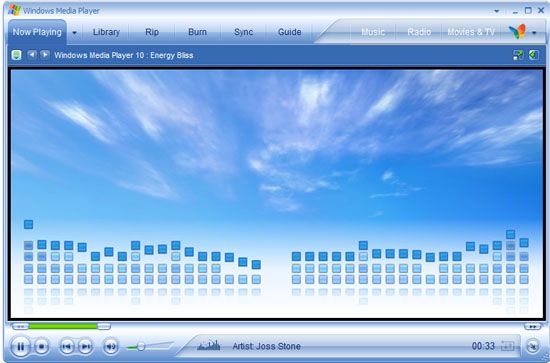The width and height of the screenshot is (550, 363).
Task: Skip to the previous track
Action: pos(67,347)
